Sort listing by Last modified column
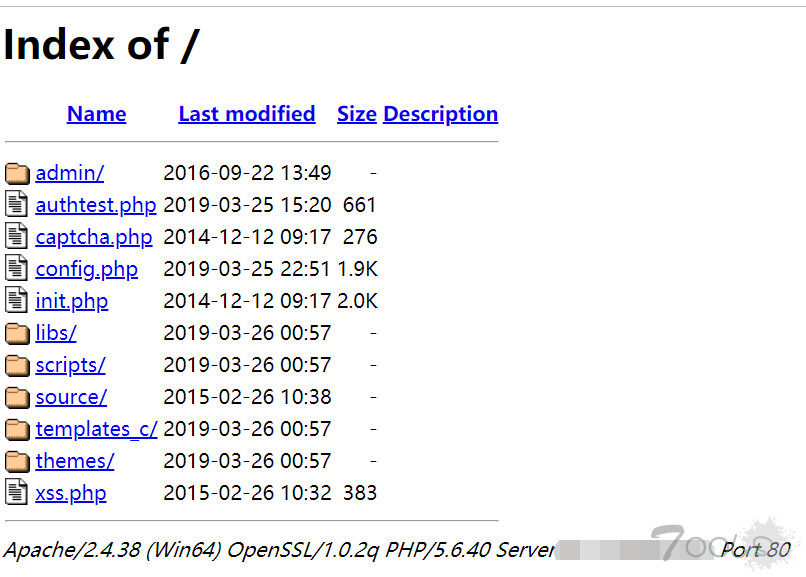Viewport: 806px width, 577px height. click(x=247, y=114)
